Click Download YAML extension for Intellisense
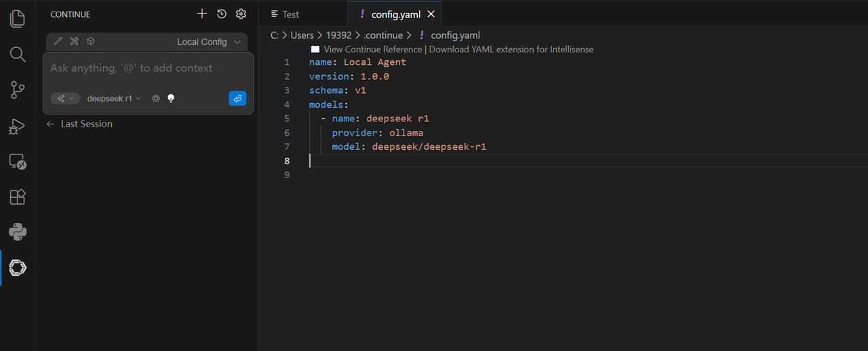The width and height of the screenshot is (868, 351). (511, 49)
